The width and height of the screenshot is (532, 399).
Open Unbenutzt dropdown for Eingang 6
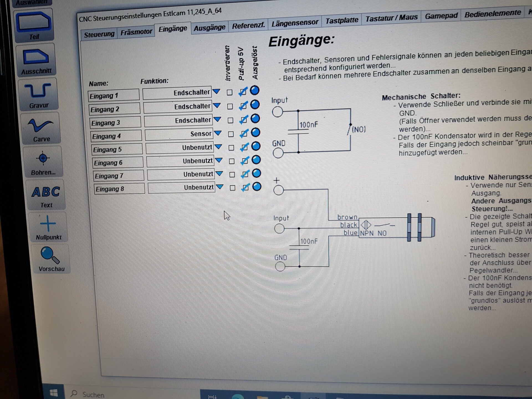point(219,160)
